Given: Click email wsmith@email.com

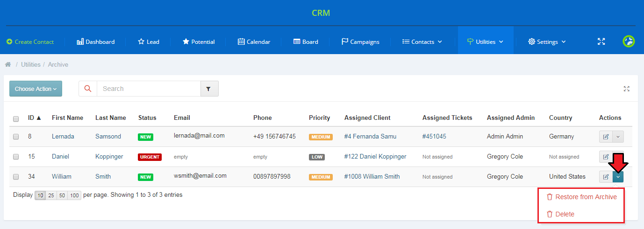Looking at the screenshot, I should point(200,175).
